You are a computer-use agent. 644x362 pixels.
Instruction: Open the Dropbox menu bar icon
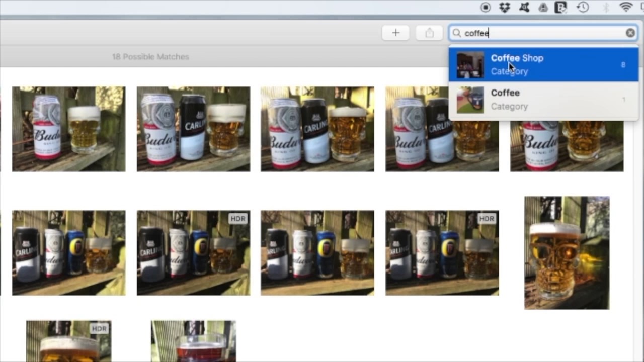tap(505, 7)
